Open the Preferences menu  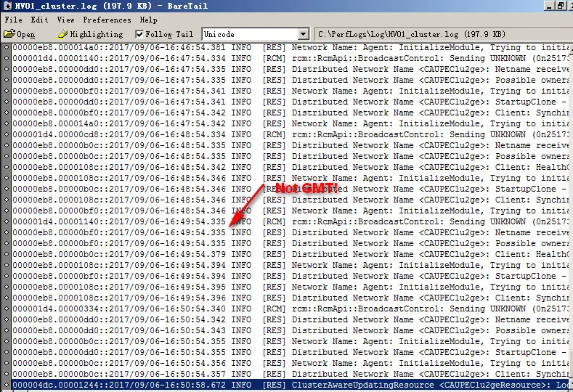click(x=107, y=20)
